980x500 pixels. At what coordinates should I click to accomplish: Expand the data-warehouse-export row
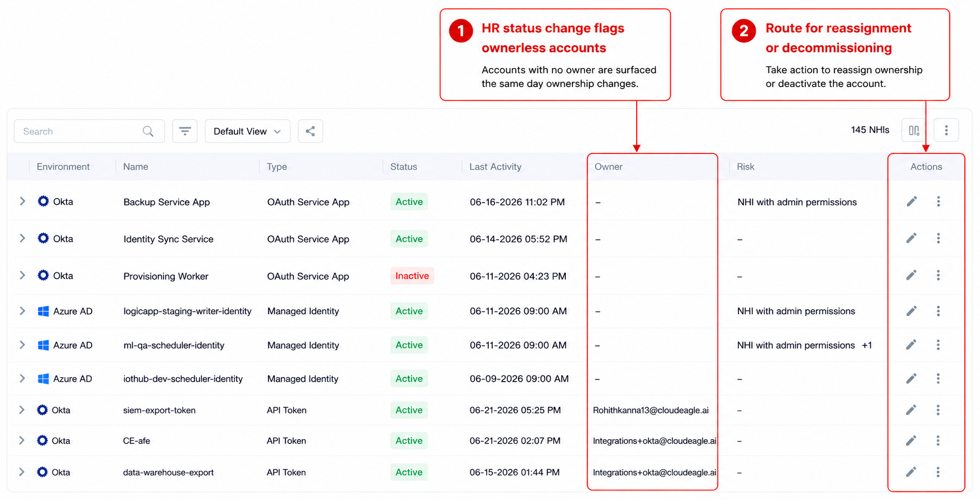[x=22, y=472]
